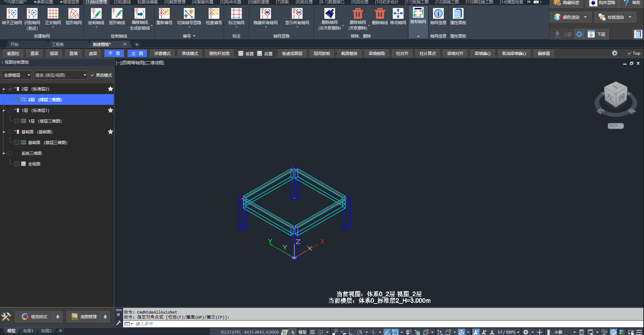Click the 层间复制 button
This screenshot has height=335, width=644.
pos(321,54)
